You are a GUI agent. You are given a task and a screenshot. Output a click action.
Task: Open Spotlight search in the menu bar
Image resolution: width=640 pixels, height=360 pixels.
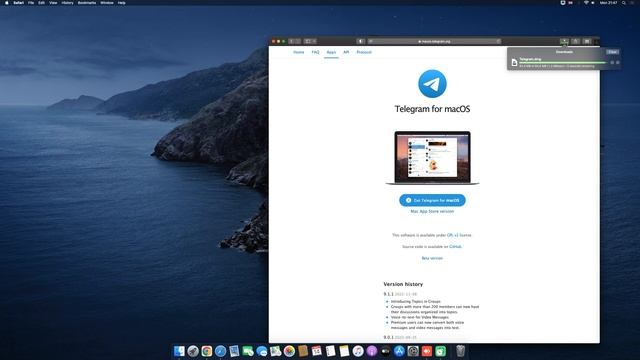pos(624,3)
